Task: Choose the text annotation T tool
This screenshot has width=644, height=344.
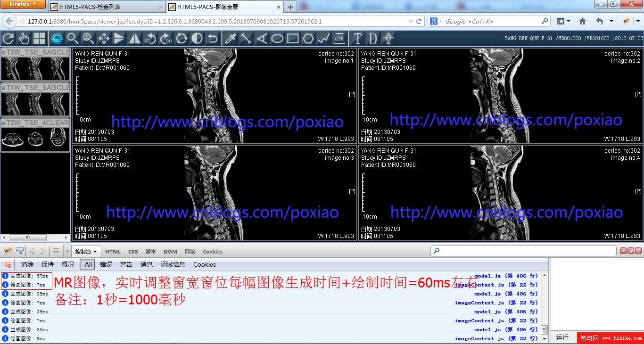Action: pos(357,39)
